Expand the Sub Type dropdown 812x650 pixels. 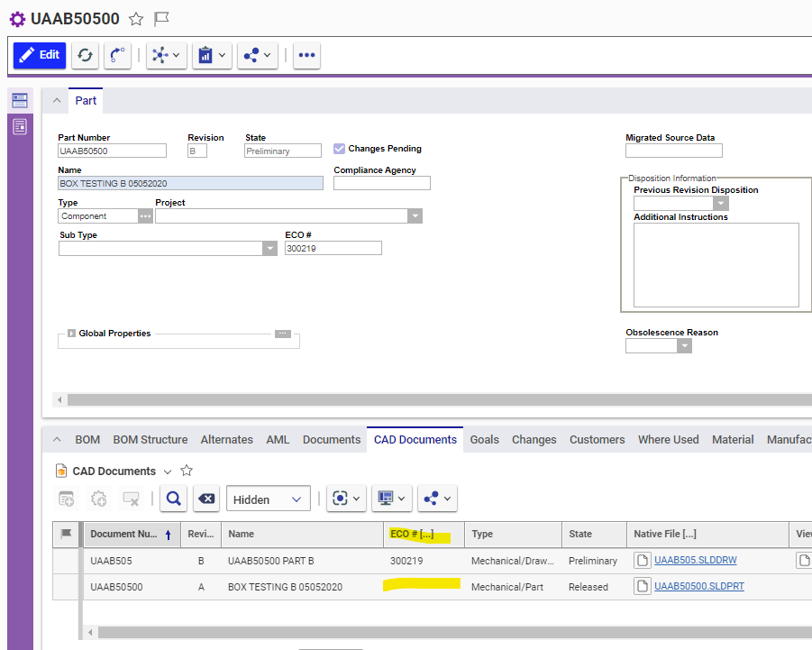tap(269, 249)
